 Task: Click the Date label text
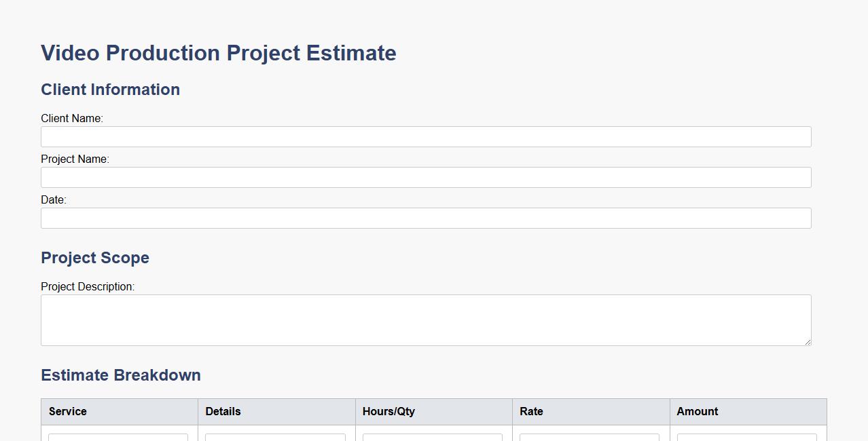[54, 199]
